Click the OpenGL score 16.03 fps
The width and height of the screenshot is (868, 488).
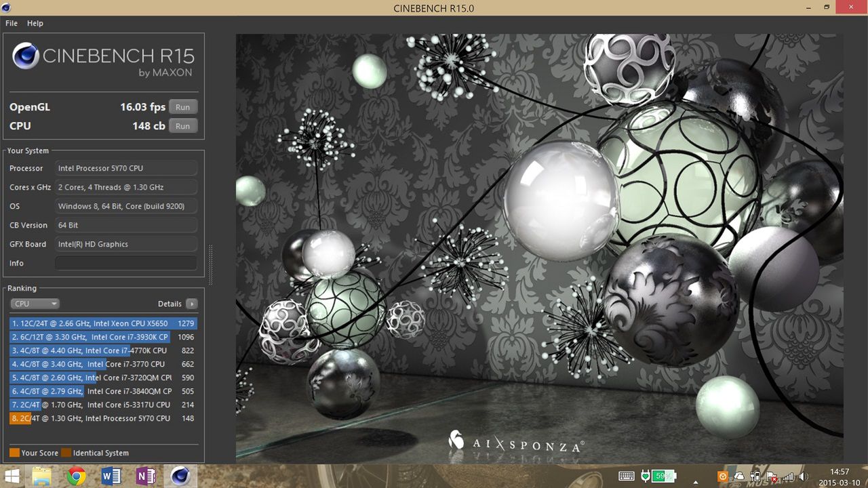click(x=143, y=107)
